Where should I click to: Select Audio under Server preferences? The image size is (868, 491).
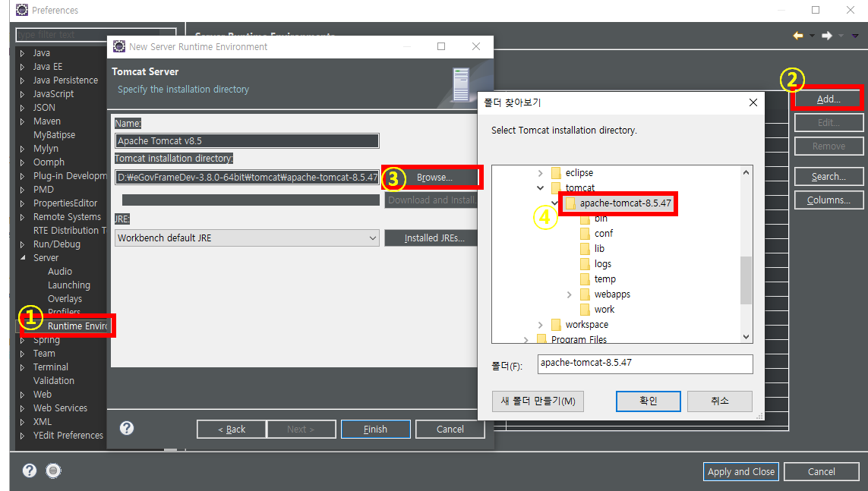(x=60, y=272)
